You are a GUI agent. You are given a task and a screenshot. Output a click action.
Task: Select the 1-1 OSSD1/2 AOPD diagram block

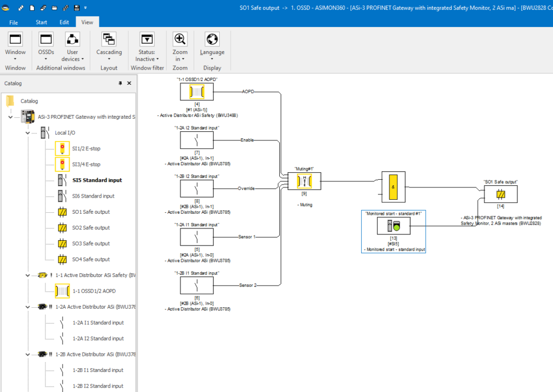[x=197, y=92]
